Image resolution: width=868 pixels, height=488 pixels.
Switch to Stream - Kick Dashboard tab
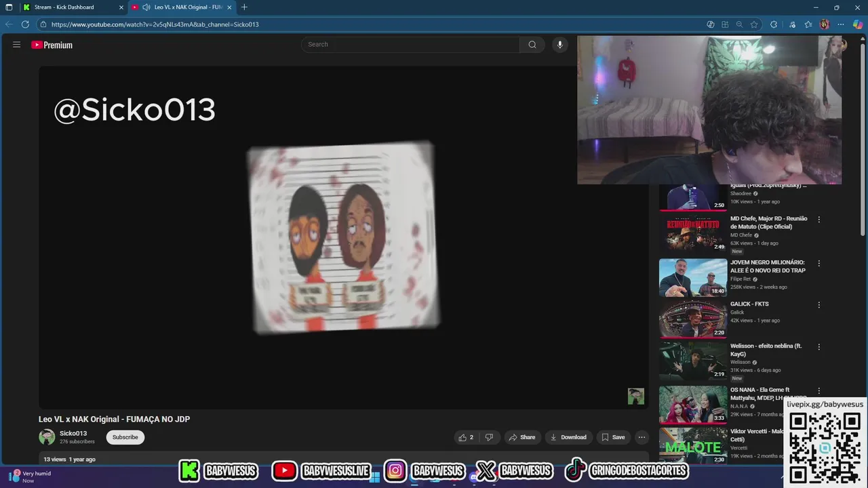[73, 7]
